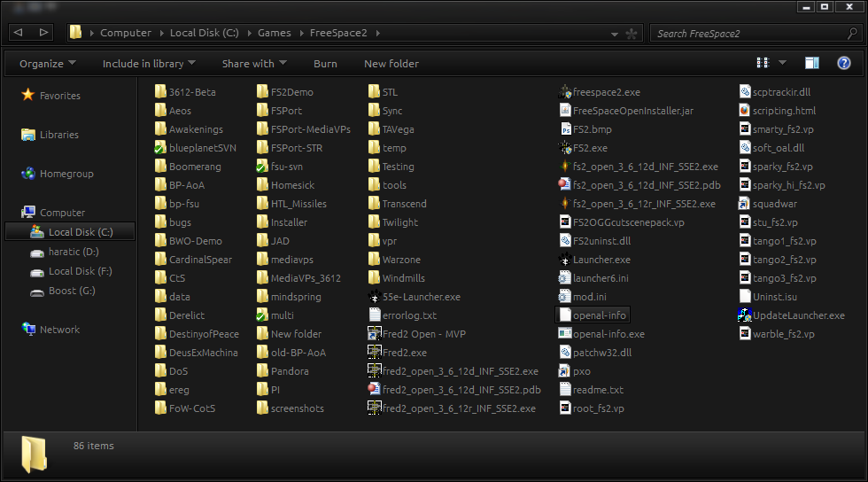Select the mediavps folder
This screenshot has width=868, height=482.
285,260
